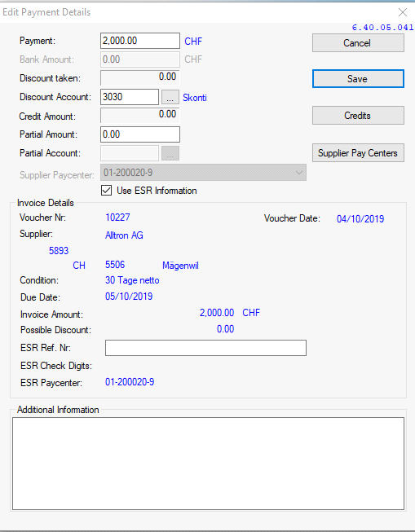Click inside the Additional Information text area

(208, 464)
